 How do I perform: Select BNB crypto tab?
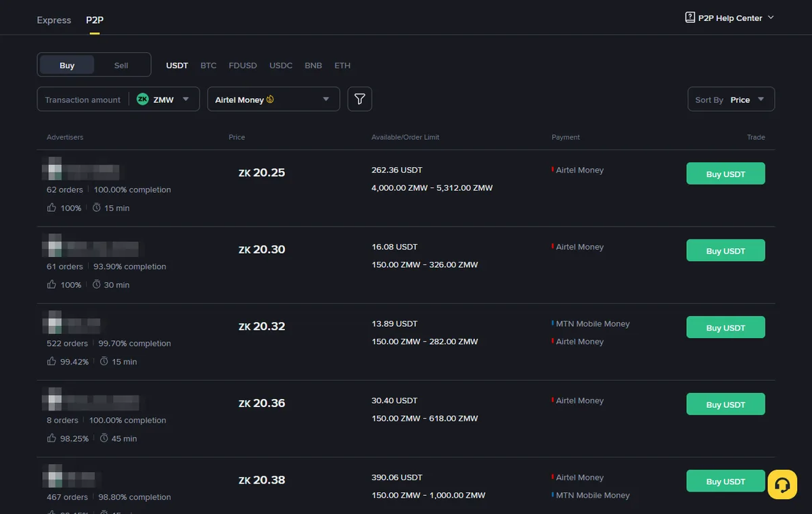coord(313,66)
